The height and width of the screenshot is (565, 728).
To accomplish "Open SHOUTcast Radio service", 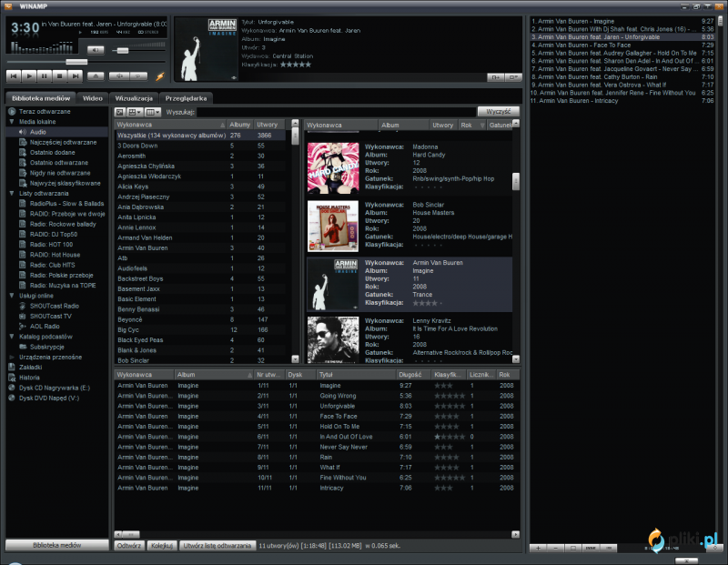I will tap(55, 306).
